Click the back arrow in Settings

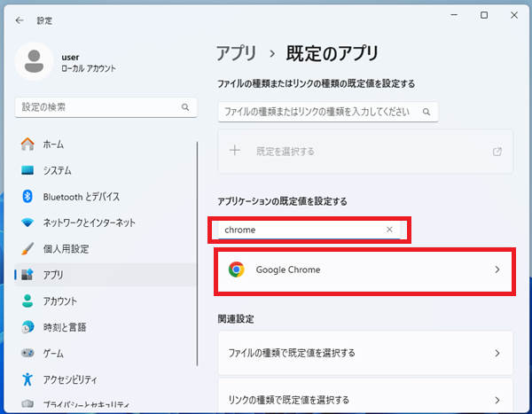[x=20, y=20]
